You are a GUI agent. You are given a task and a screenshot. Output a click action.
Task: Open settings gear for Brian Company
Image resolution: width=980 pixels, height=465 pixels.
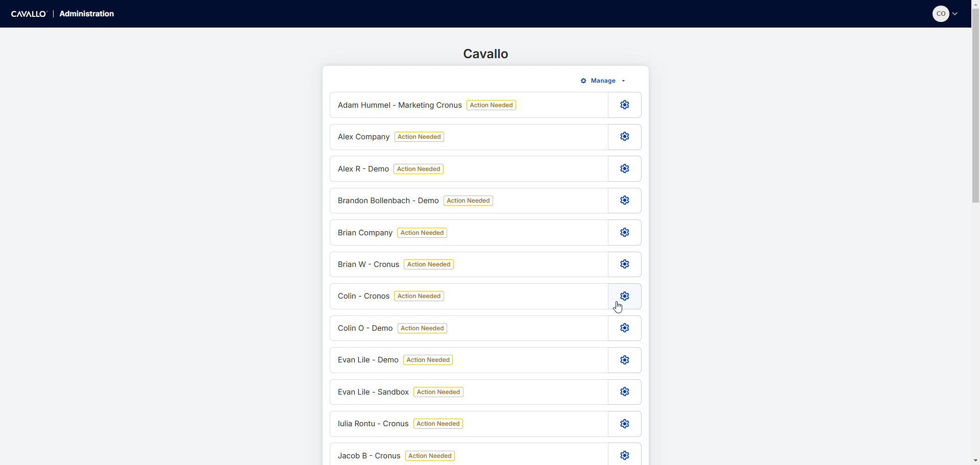click(625, 232)
